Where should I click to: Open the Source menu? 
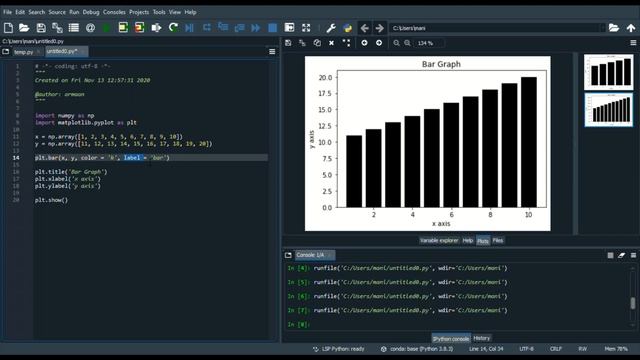click(57, 12)
